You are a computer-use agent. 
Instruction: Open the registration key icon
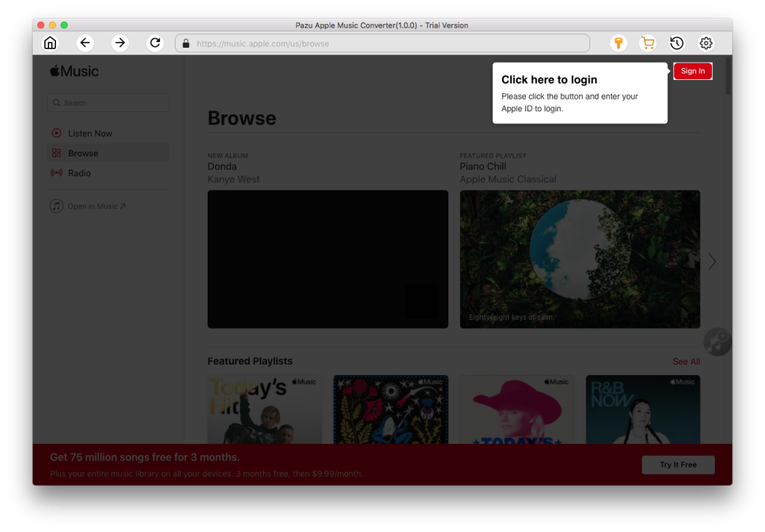[x=618, y=43]
